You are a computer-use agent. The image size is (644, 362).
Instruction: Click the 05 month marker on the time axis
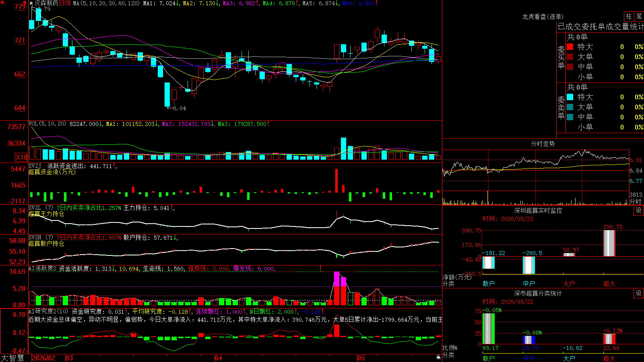pyautogui.click(x=361, y=358)
